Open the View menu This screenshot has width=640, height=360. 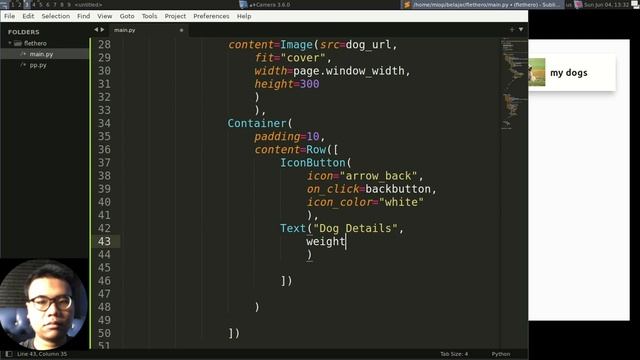coord(104,16)
